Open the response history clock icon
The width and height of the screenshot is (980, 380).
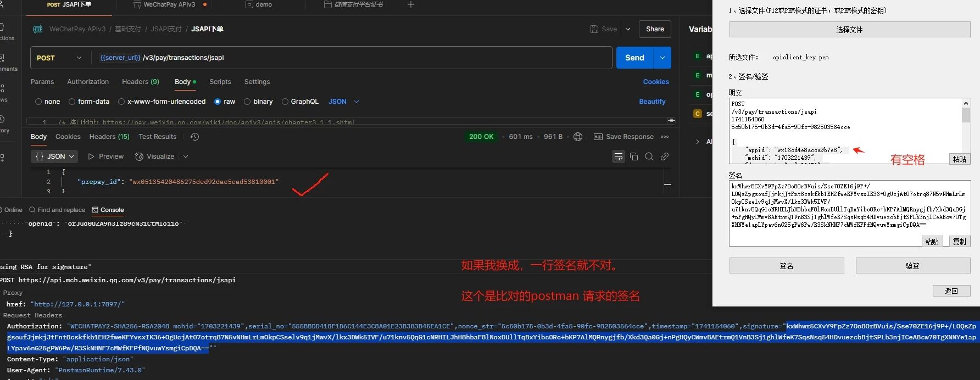tap(194, 137)
